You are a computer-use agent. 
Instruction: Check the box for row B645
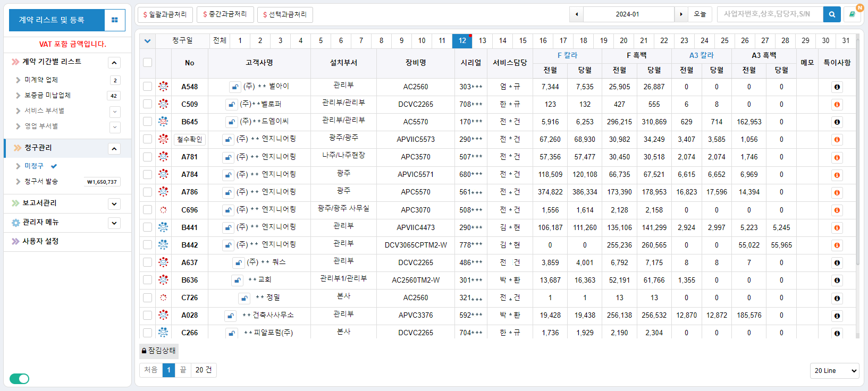pos(147,121)
